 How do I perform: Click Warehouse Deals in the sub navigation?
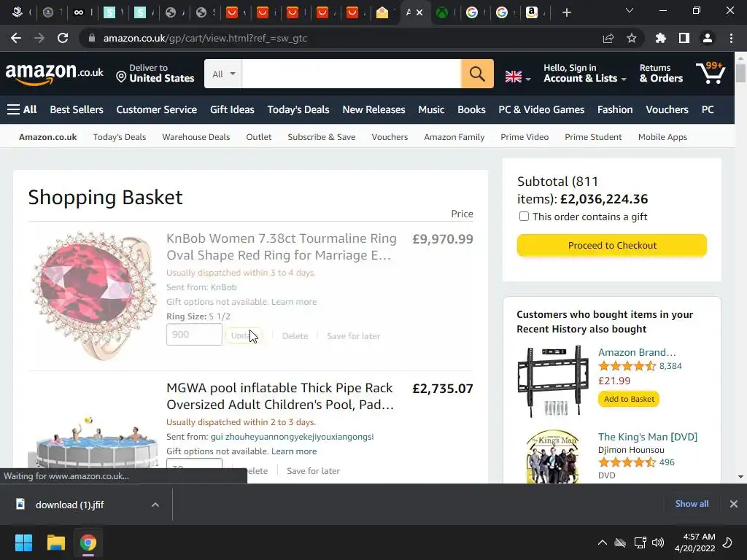coord(196,137)
